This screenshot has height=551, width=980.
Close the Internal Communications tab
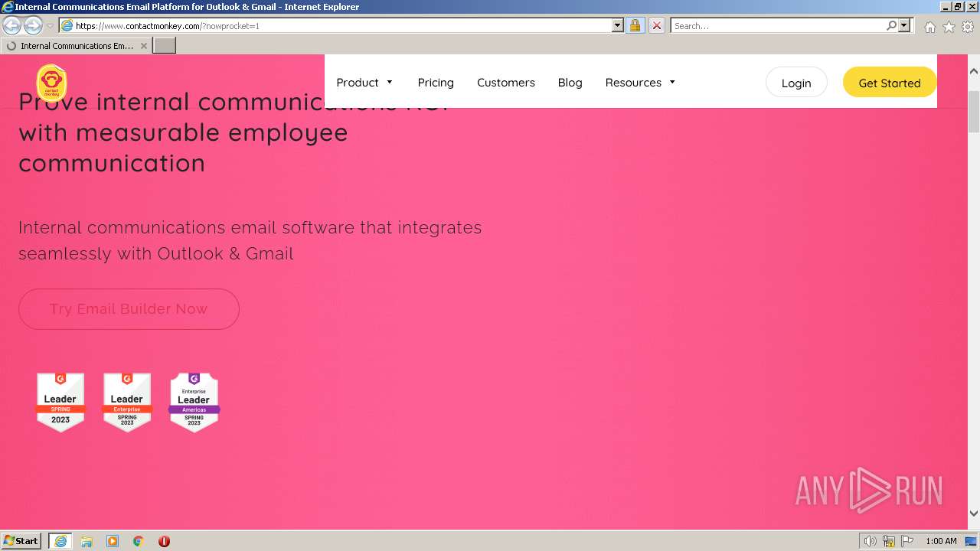click(x=143, y=46)
